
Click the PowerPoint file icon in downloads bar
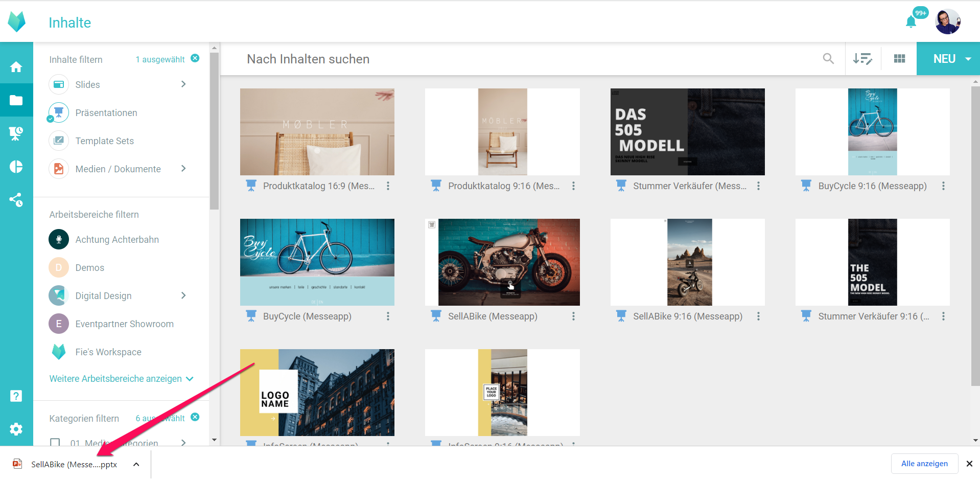point(17,464)
